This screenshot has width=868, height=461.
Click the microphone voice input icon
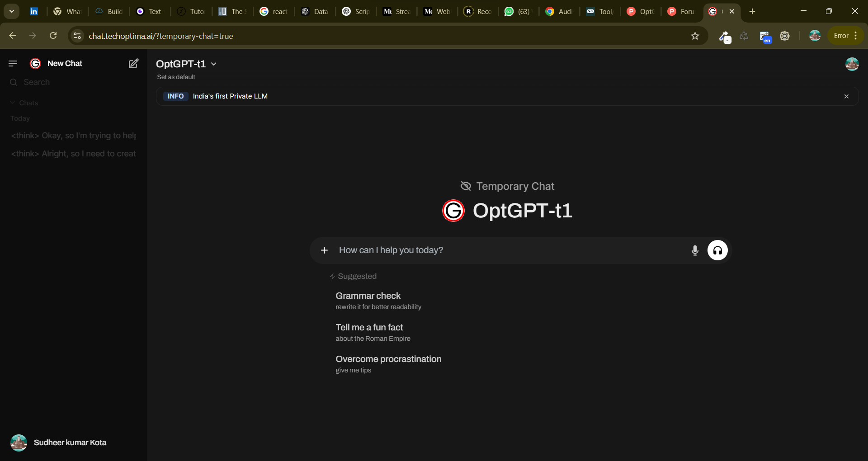point(695,250)
